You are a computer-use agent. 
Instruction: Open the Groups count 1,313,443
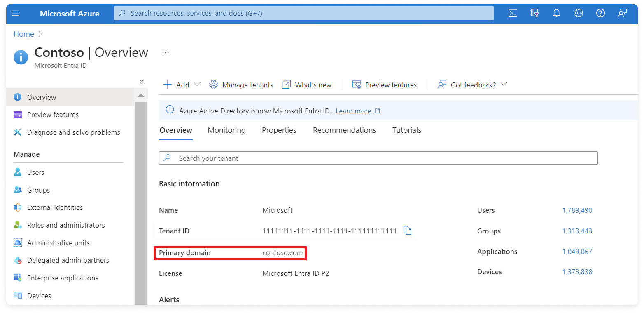point(577,231)
